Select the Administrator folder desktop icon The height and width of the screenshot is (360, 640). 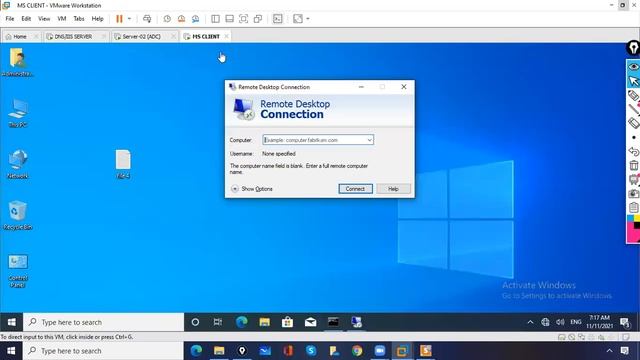(18, 62)
